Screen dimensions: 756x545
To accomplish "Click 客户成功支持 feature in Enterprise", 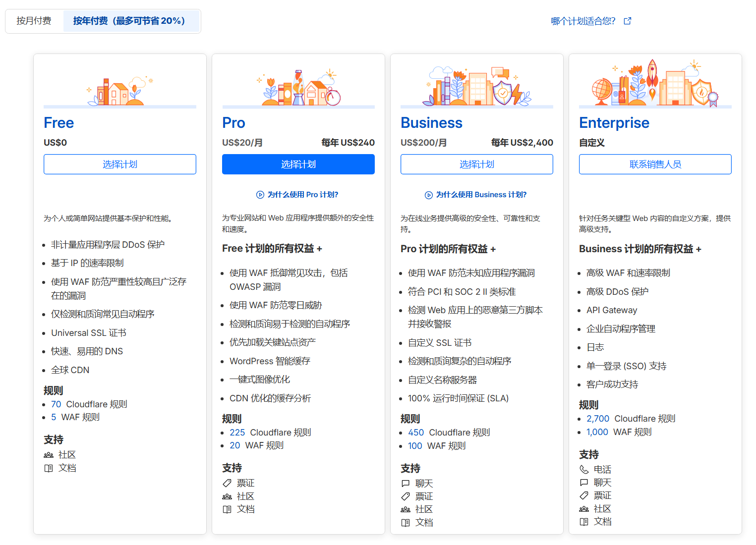I will (612, 384).
